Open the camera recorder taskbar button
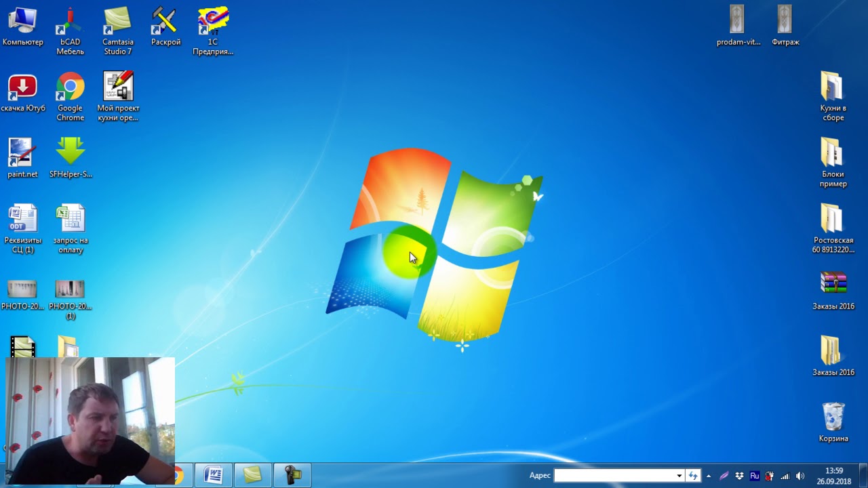Viewport: 868px width, 488px height. (x=292, y=475)
